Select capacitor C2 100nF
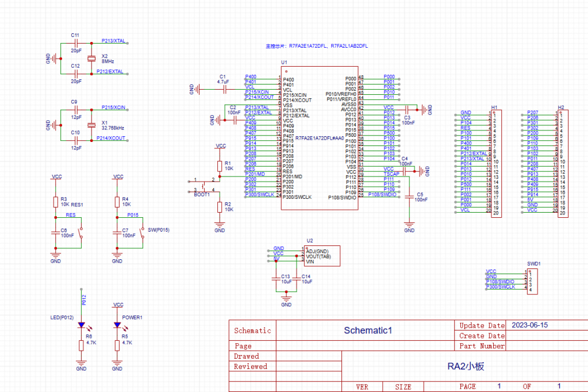The image size is (588, 392). click(x=235, y=120)
